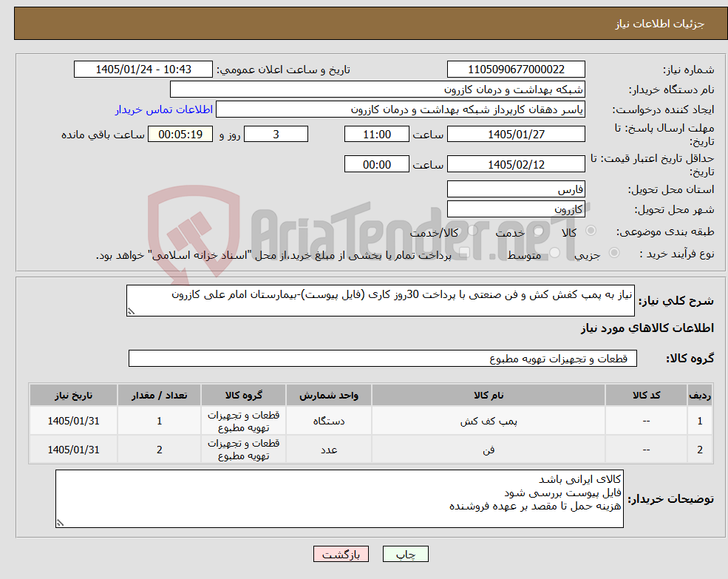This screenshot has height=579, width=728.
Task: Click the heading اطلاعات کالاهای مورد نیاز
Action: [x=647, y=328]
